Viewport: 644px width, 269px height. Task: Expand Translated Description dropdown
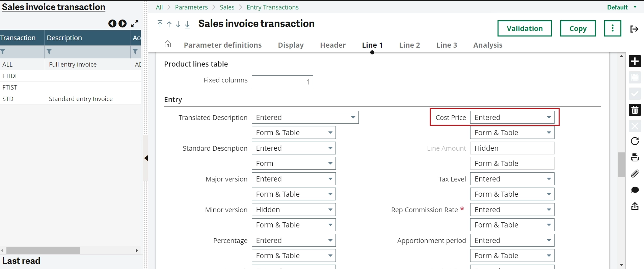(305, 117)
